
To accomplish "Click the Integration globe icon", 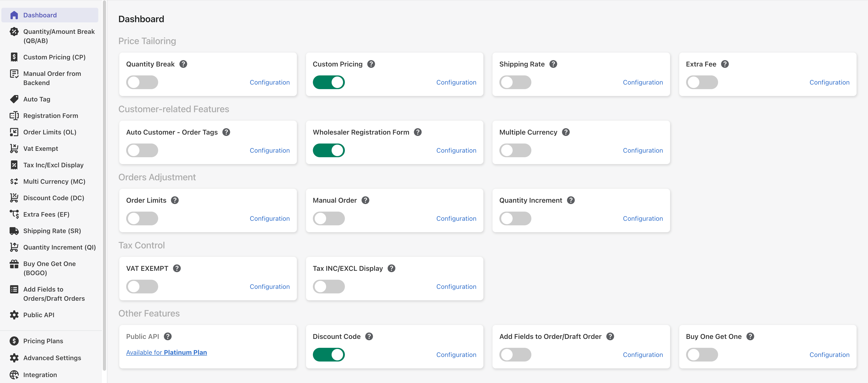I will [14, 375].
